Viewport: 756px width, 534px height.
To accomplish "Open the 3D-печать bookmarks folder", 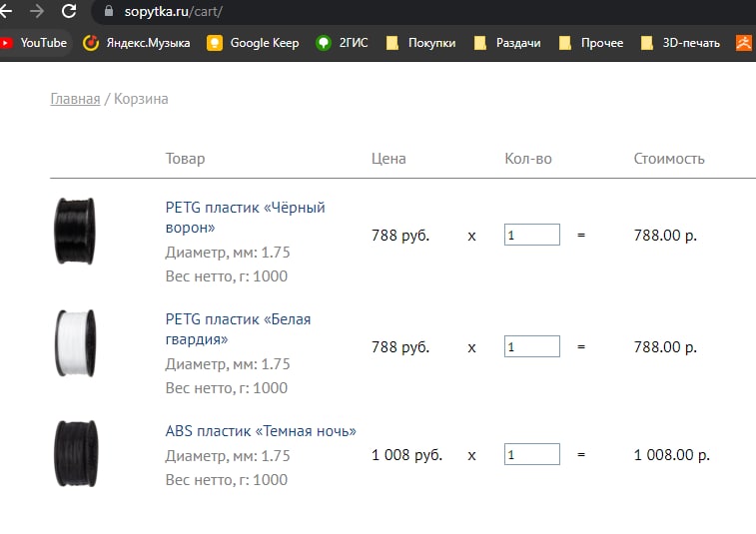I will pyautogui.click(x=680, y=43).
